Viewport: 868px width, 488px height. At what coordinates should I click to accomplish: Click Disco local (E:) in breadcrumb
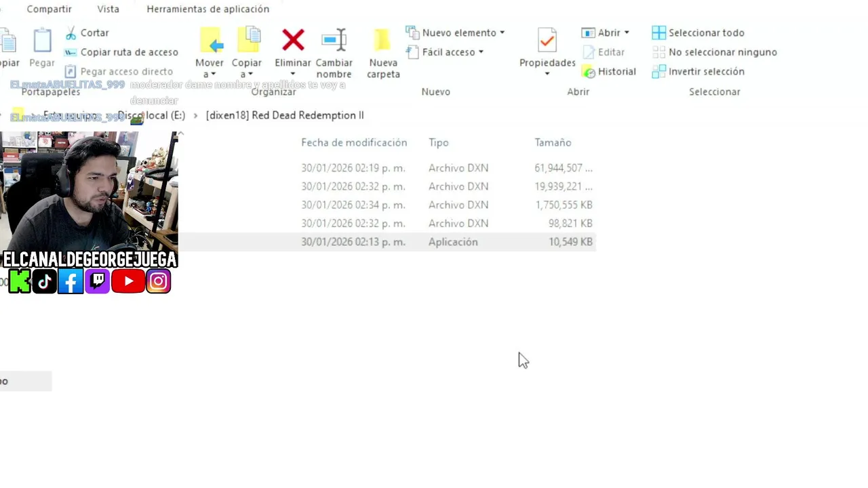[151, 115]
